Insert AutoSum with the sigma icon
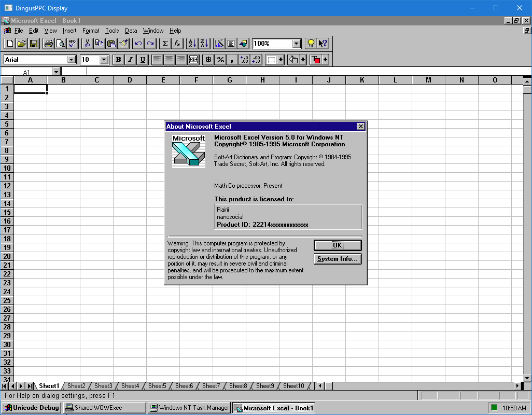Screen dimensions: 532x415 [165, 44]
